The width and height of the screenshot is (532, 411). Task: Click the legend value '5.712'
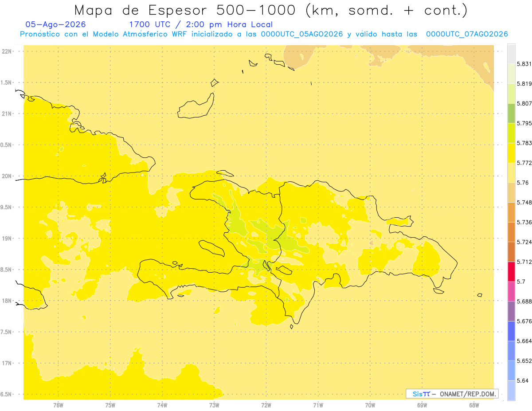[x=524, y=262]
